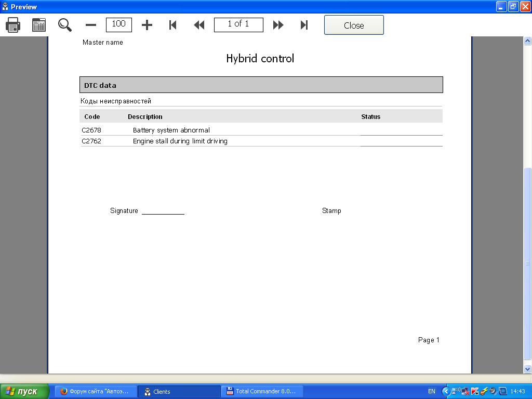
Task: Click the 'Page 1' footer text
Action: click(x=429, y=340)
